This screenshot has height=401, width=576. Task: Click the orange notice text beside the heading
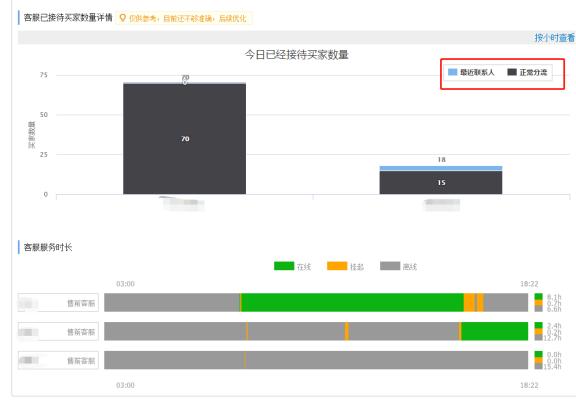point(187,18)
